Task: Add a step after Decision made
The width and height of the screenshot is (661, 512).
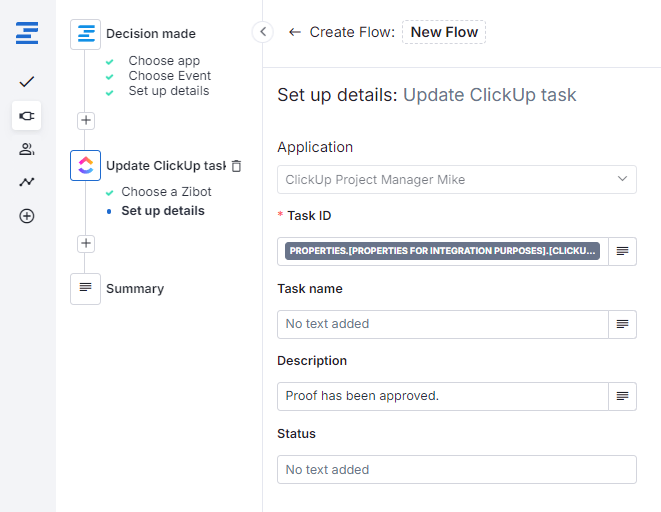Action: pyautogui.click(x=86, y=121)
